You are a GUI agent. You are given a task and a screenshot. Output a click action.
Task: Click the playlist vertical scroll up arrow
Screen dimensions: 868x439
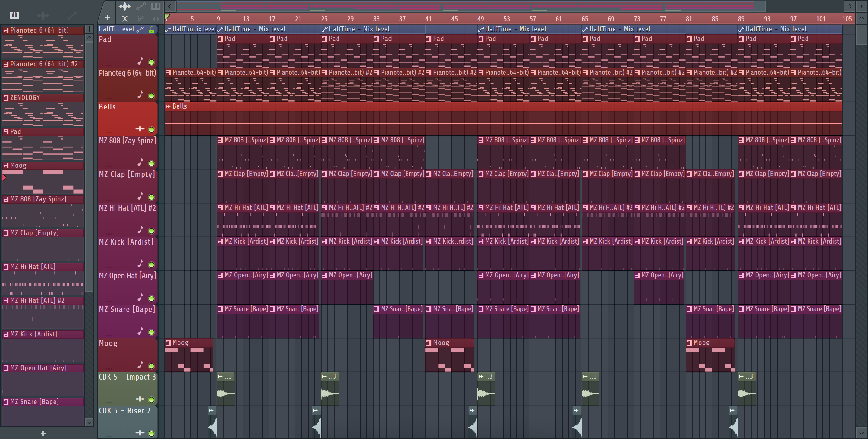861,18
